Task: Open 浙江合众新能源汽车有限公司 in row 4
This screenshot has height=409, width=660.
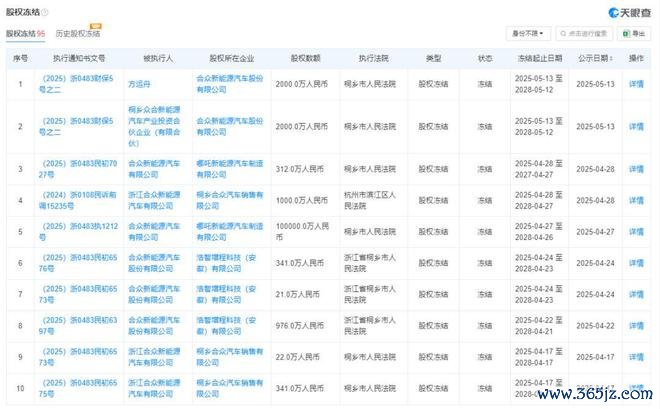Action: click(x=154, y=201)
